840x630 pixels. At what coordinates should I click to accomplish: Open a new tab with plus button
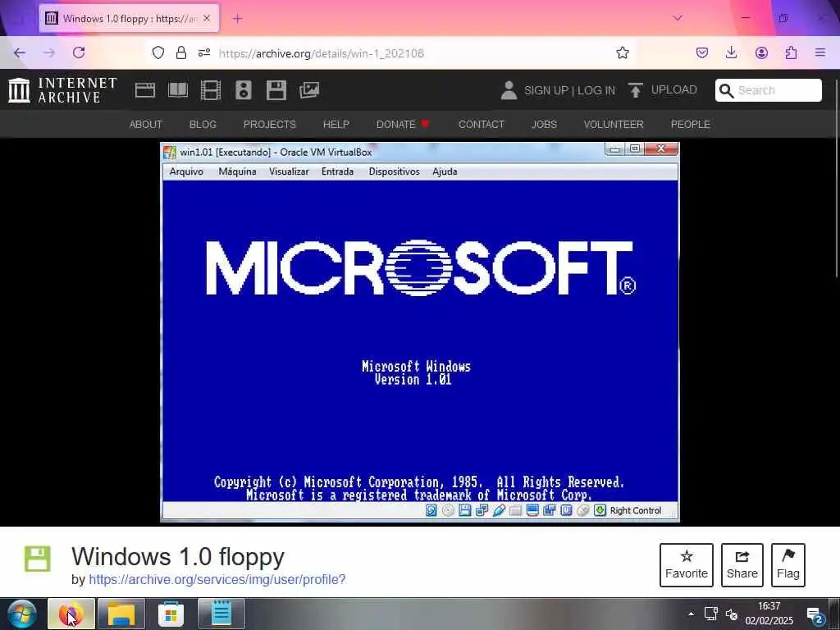pyautogui.click(x=237, y=19)
